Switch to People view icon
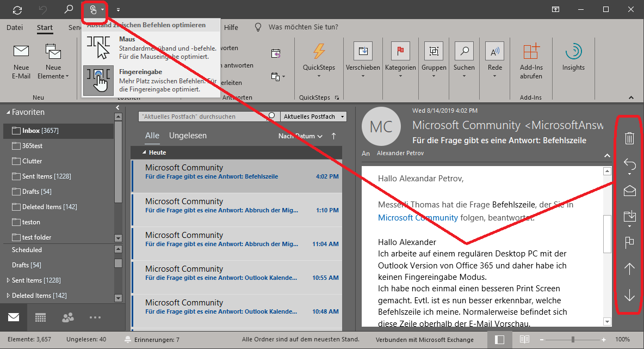Viewport: 644px width, 349px height. click(68, 317)
